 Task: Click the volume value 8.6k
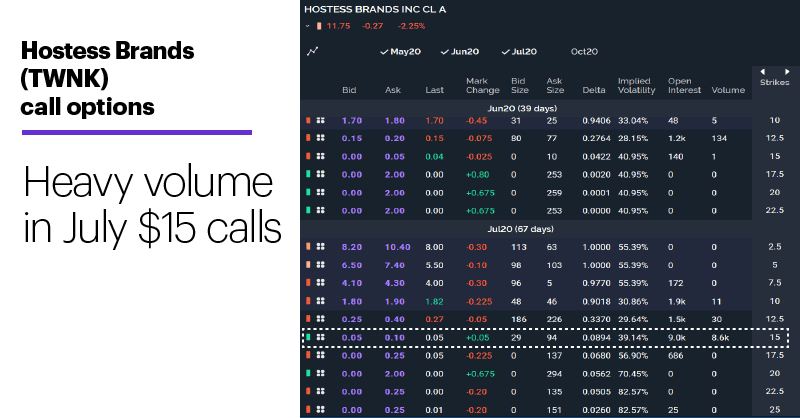click(720, 337)
